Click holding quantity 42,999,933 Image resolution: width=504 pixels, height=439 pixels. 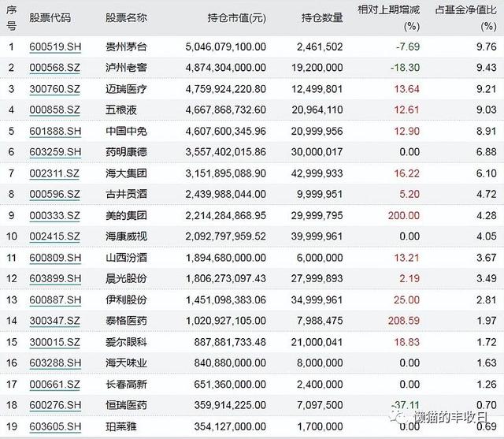[317, 173]
